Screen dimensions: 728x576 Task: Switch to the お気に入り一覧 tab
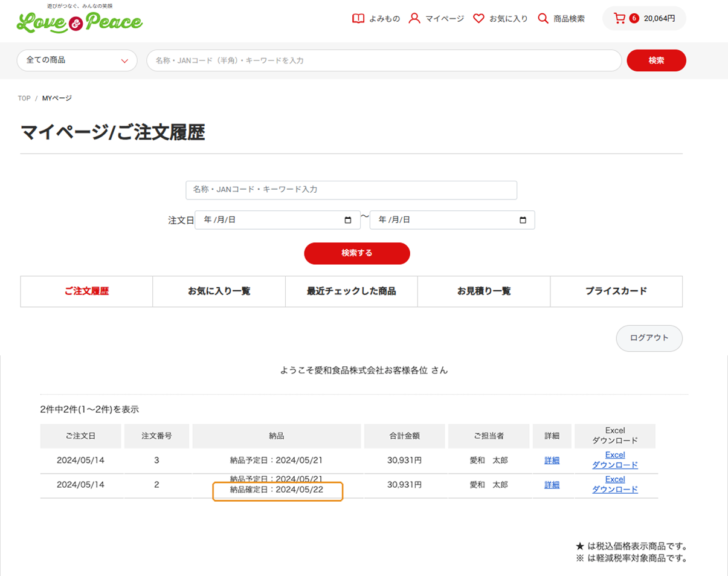[219, 291]
